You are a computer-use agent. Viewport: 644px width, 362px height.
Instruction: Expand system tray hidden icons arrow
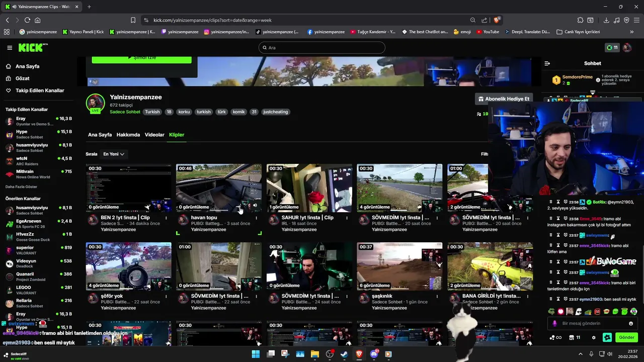click(x=580, y=354)
